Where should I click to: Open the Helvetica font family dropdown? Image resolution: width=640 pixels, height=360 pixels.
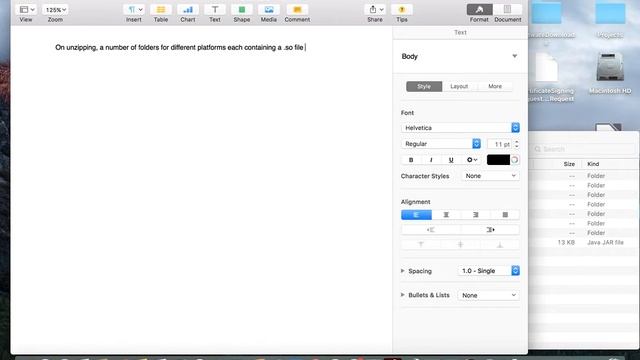point(460,128)
